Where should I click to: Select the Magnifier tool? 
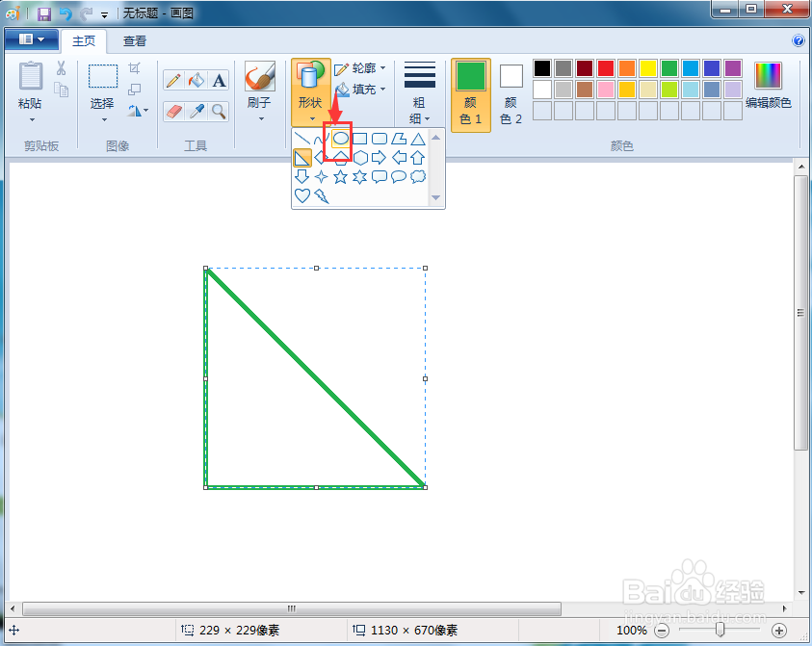click(219, 112)
